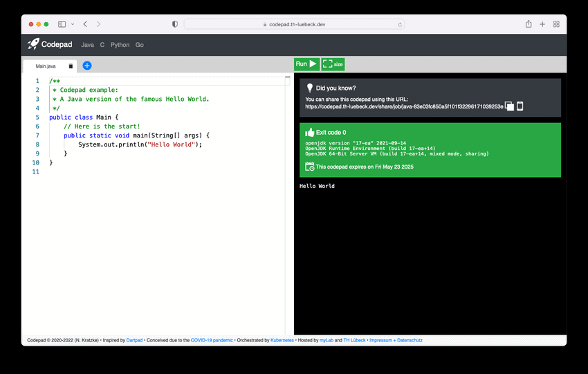Add a new file with plus button
Viewport: 588px width, 374px height.
coord(87,66)
